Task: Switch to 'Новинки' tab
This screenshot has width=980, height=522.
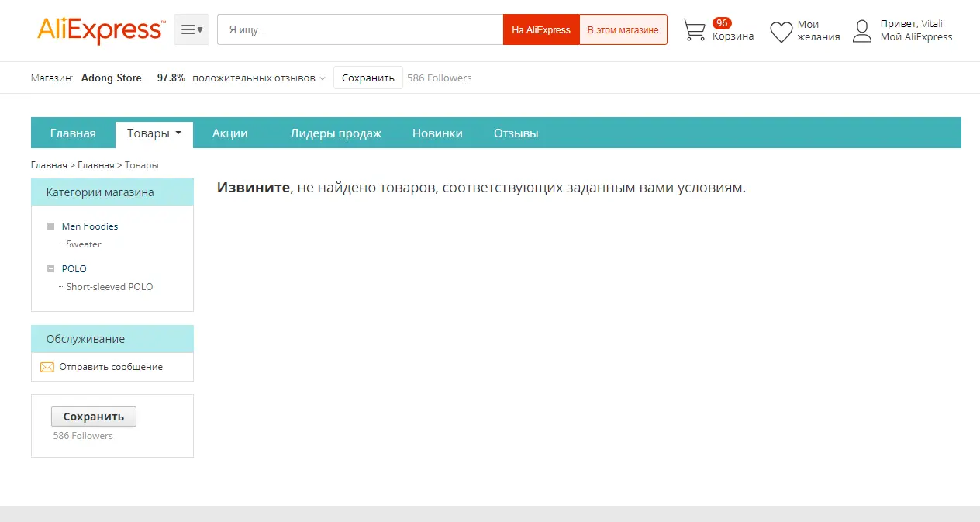Action: coord(437,133)
